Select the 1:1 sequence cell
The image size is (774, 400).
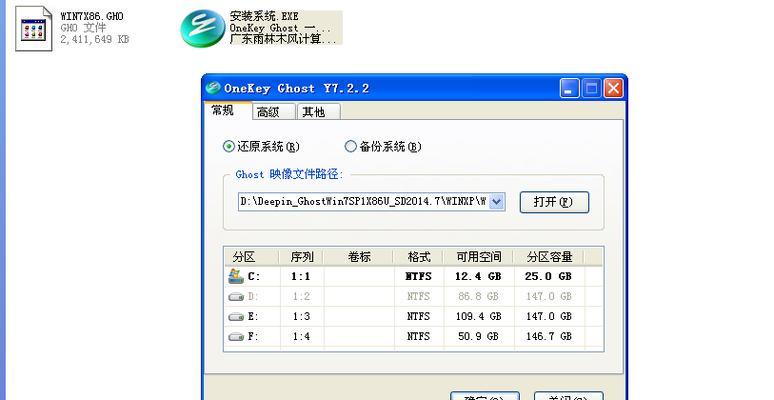(301, 277)
